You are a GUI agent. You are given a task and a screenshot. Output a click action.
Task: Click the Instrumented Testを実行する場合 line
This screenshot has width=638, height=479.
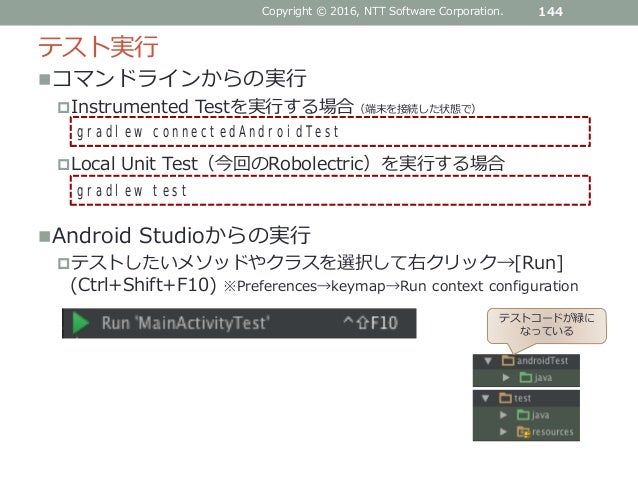[x=212, y=107]
